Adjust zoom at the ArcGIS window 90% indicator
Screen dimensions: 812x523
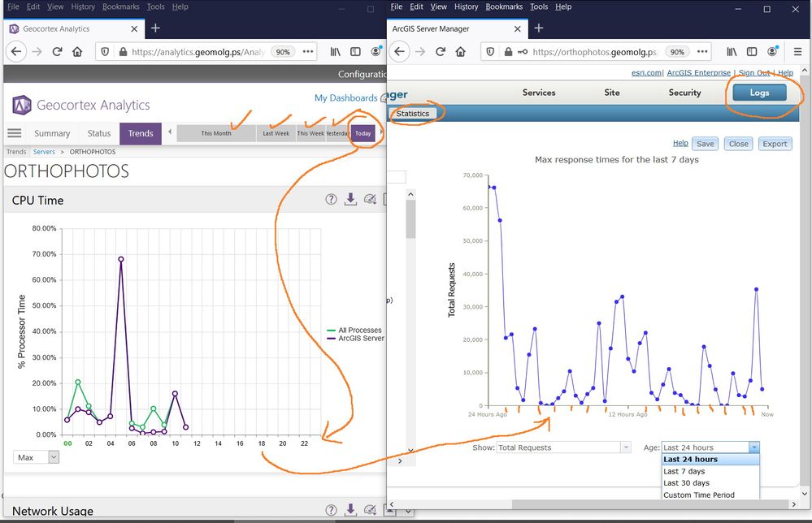click(x=677, y=52)
